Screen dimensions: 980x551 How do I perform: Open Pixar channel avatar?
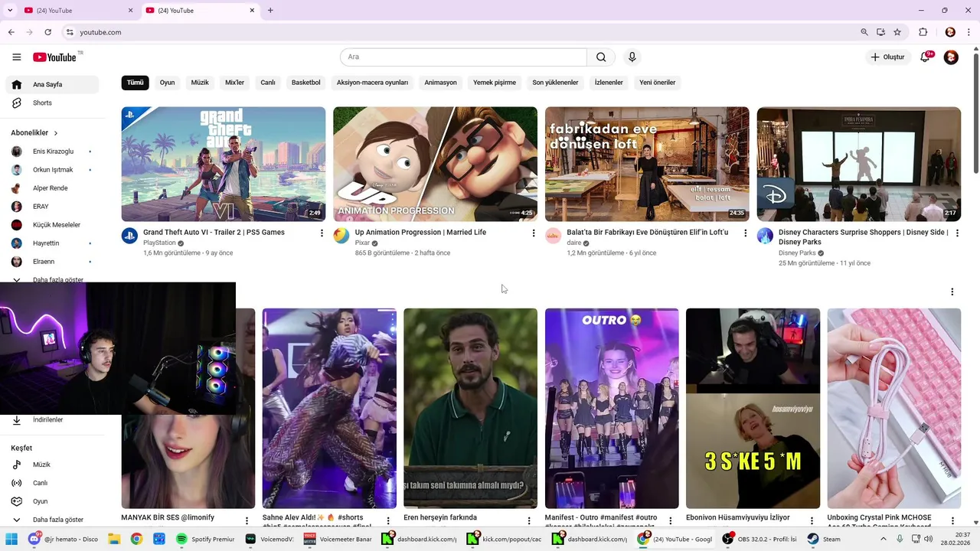tap(341, 236)
